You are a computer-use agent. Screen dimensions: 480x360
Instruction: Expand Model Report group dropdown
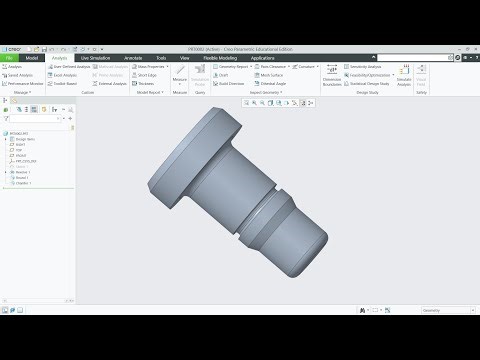coord(150,92)
